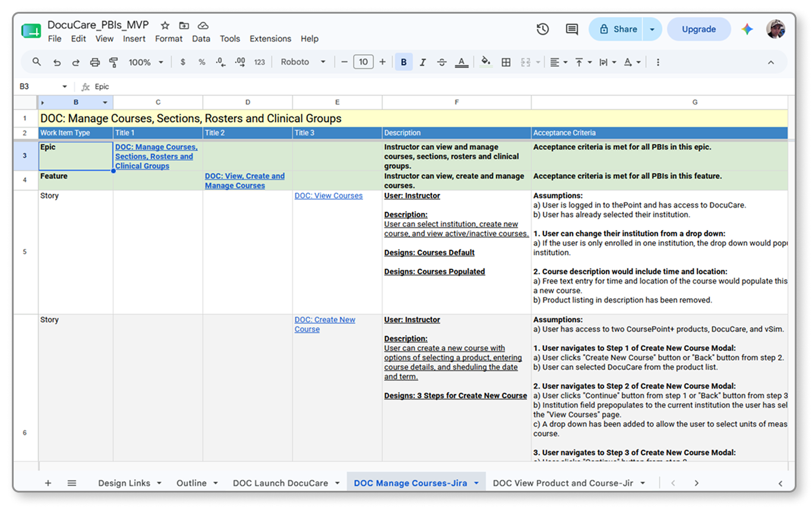The width and height of the screenshot is (812, 508).
Task: Open the name box B3 dropdown
Action: coord(64,87)
